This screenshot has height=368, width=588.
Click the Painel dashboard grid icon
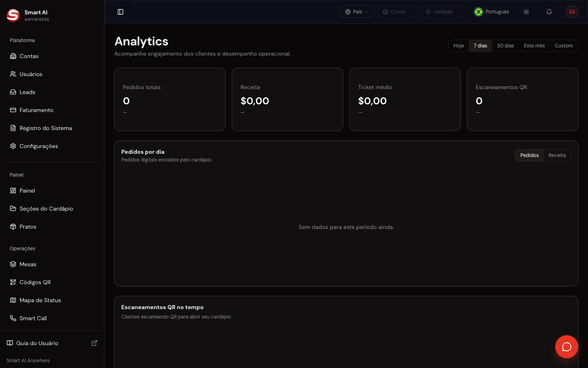point(13,191)
